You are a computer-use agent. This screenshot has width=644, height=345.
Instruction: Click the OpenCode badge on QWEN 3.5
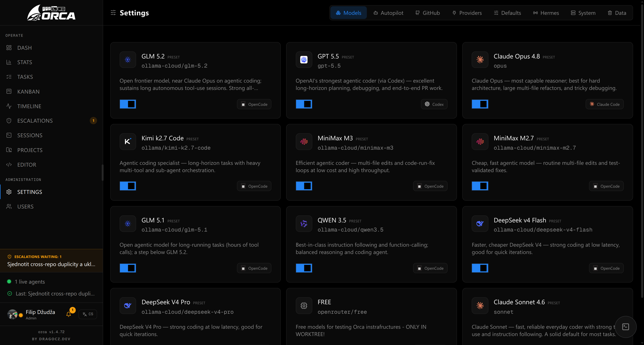point(430,268)
